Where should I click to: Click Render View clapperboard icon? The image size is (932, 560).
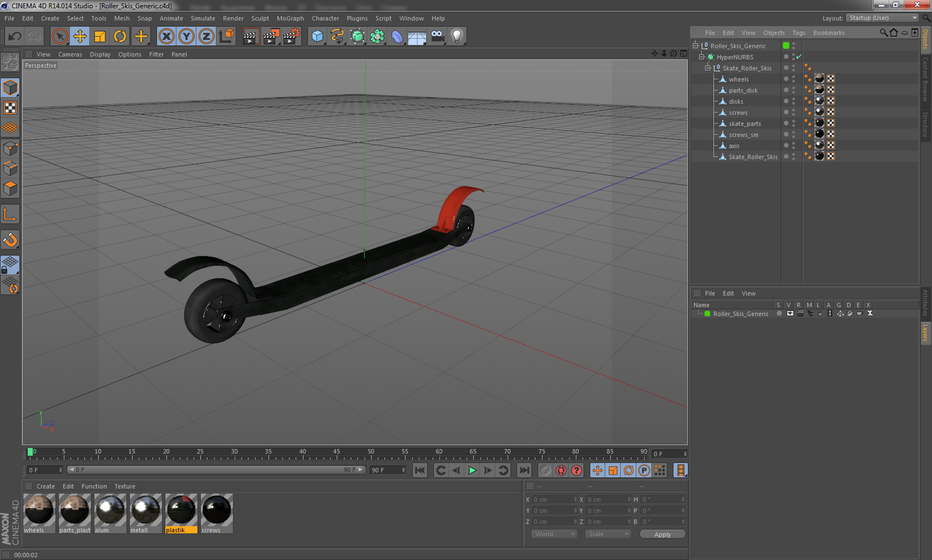250,37
